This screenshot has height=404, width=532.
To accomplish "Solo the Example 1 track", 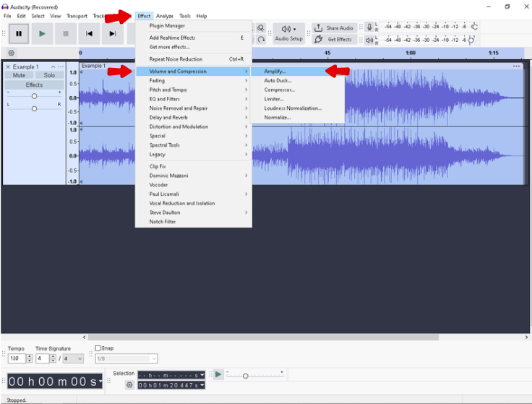I will [49, 75].
